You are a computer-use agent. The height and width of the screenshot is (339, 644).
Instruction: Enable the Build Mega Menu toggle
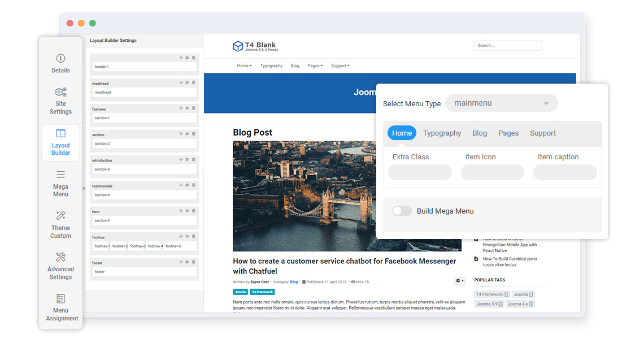coord(402,211)
